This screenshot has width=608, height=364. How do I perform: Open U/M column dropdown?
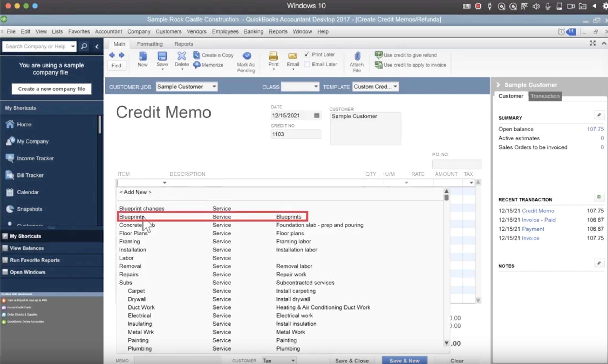click(406, 183)
